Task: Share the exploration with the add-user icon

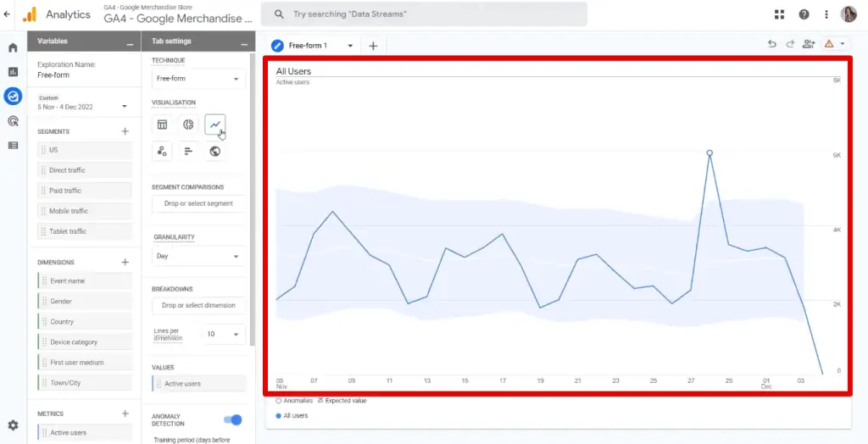Action: [x=809, y=44]
